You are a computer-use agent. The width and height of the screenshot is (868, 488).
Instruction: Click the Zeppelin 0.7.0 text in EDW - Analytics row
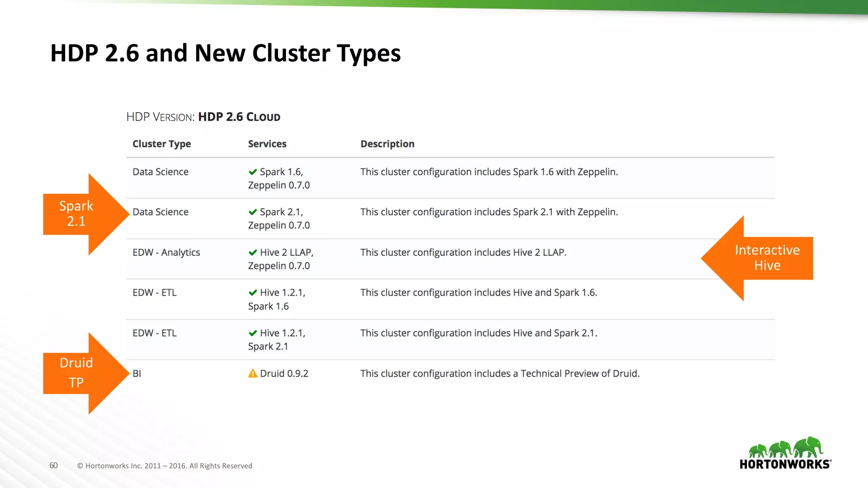(279, 266)
